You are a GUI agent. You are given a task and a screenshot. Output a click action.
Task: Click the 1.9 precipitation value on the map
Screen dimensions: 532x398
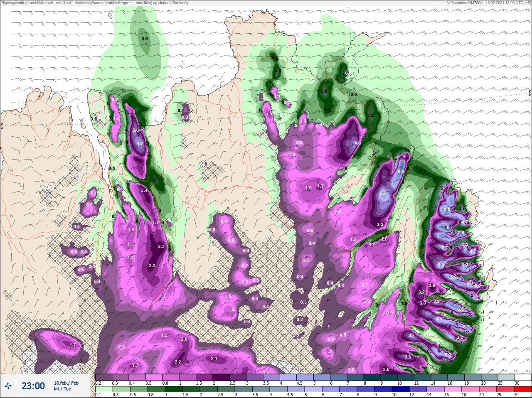coord(372,245)
